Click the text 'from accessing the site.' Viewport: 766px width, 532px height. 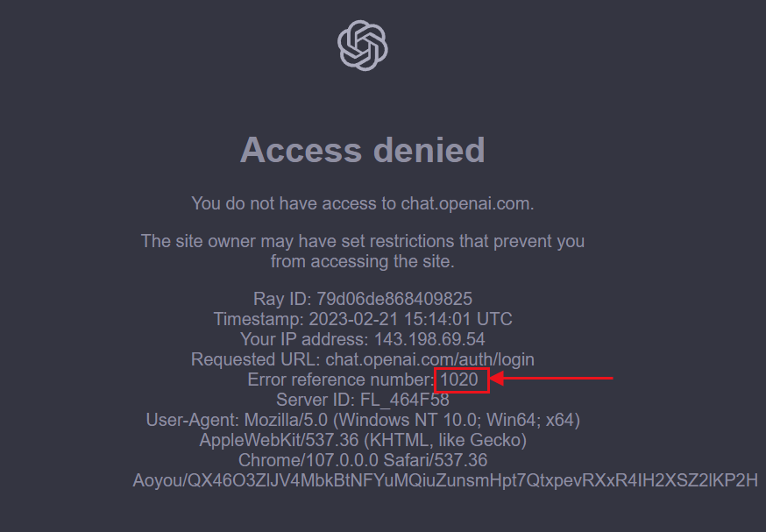(363, 261)
